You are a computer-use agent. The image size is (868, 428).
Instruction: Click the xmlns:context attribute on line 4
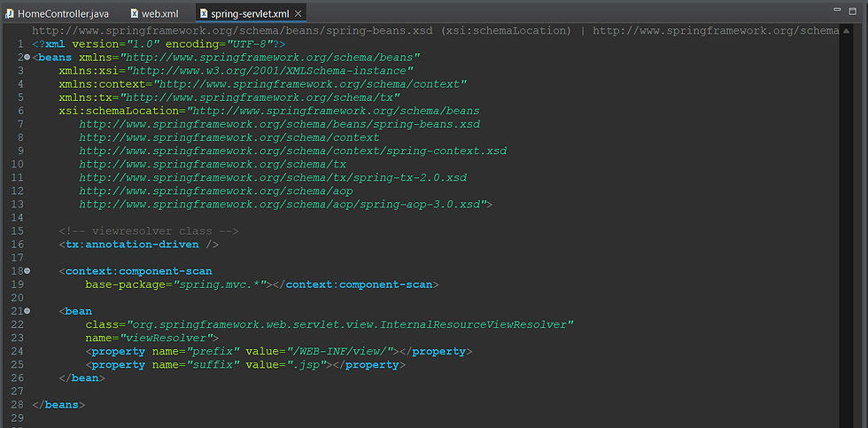coord(263,83)
